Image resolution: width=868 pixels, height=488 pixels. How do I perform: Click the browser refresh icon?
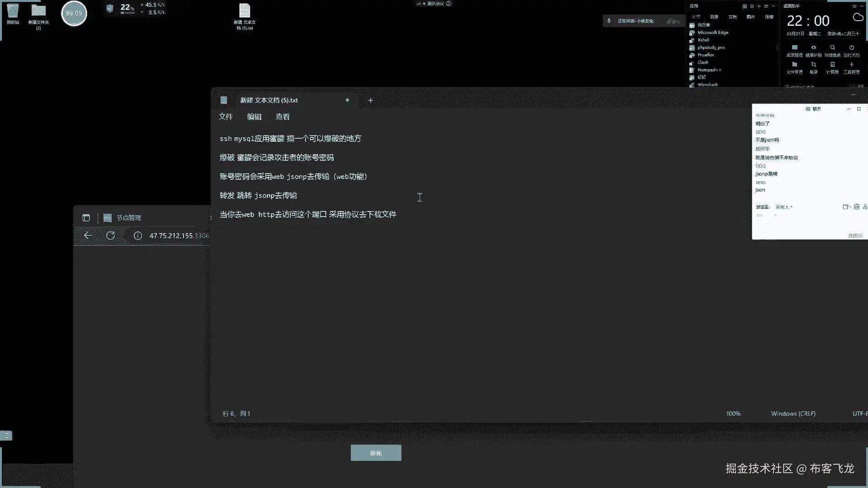pyautogui.click(x=110, y=235)
